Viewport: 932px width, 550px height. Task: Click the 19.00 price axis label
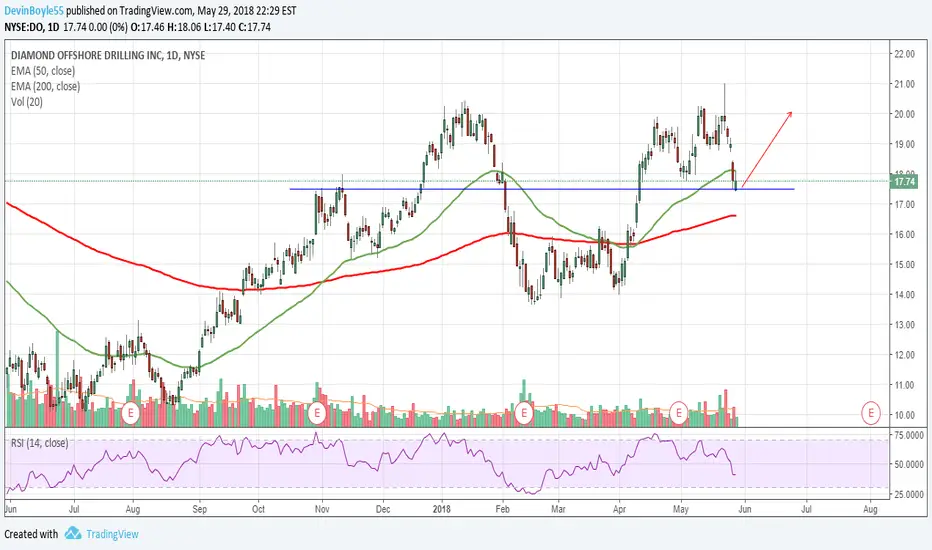pyautogui.click(x=905, y=144)
